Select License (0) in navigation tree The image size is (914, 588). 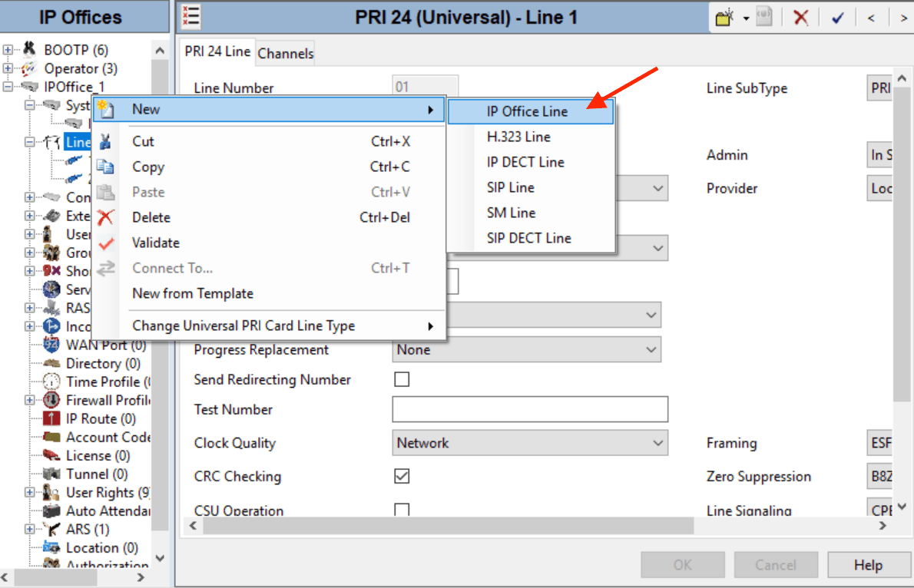tap(98, 456)
